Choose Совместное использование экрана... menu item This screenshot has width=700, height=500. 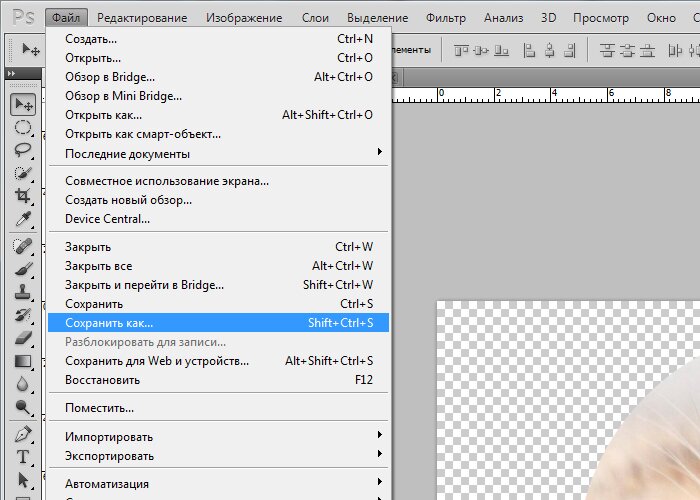click(x=218, y=181)
